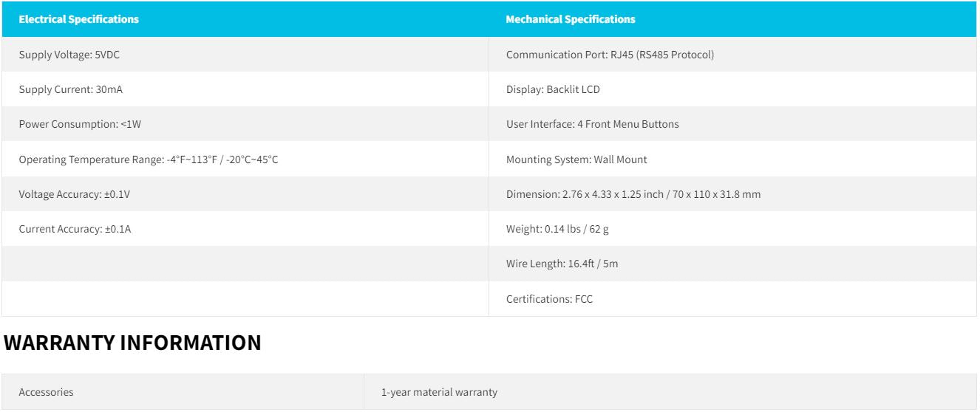Click the Communication Port: RJ45 row
Viewport: 980px width, 412px height.
tap(732, 55)
